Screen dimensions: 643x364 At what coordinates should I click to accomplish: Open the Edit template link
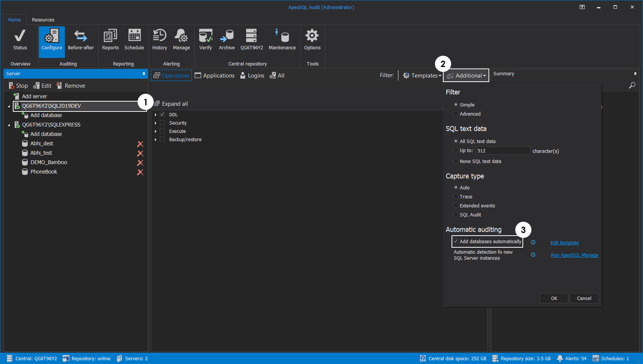point(565,243)
